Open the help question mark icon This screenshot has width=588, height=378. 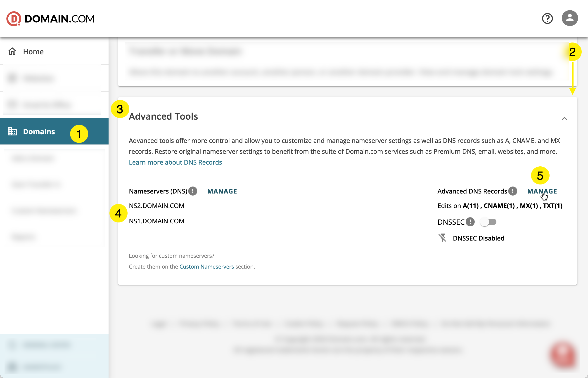pyautogui.click(x=547, y=18)
